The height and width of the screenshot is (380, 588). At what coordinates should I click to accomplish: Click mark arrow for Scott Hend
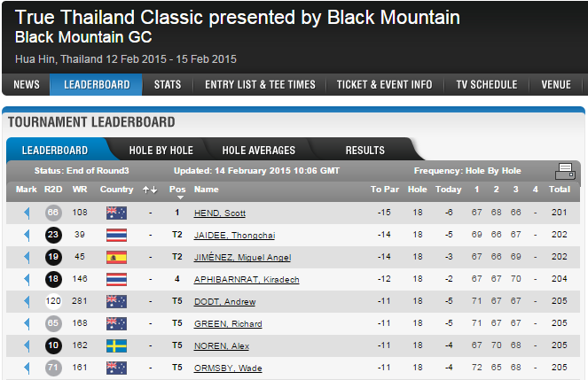pyautogui.click(x=27, y=213)
